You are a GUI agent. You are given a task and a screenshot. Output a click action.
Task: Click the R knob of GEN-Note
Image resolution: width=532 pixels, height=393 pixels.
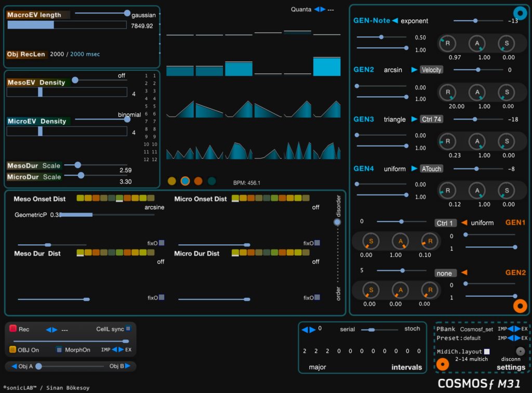click(447, 44)
